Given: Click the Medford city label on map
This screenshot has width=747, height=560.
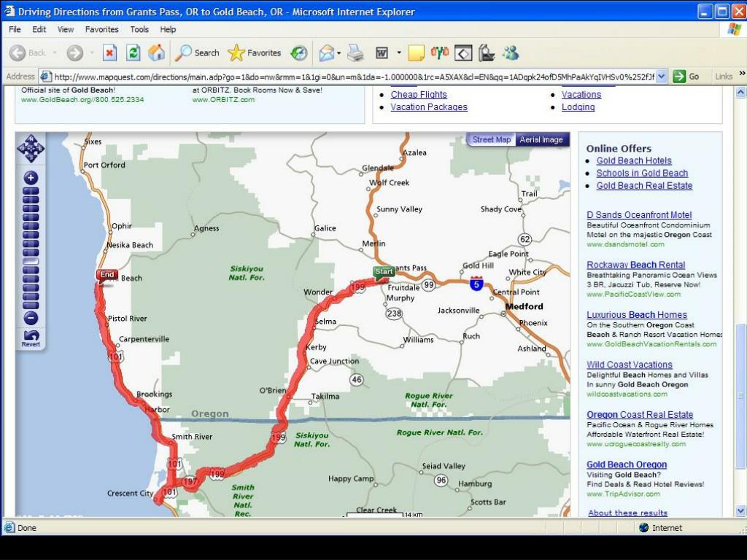Looking at the screenshot, I should 524,306.
